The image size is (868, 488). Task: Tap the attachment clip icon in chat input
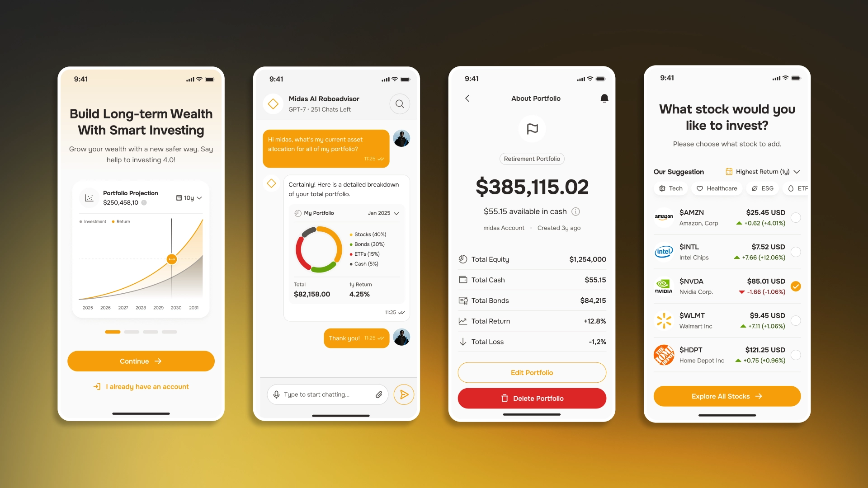(x=379, y=394)
